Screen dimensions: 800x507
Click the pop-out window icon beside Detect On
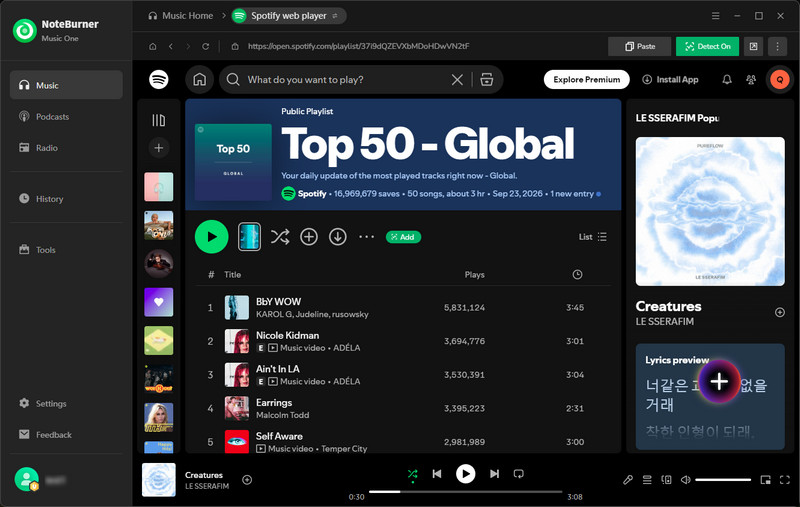754,46
